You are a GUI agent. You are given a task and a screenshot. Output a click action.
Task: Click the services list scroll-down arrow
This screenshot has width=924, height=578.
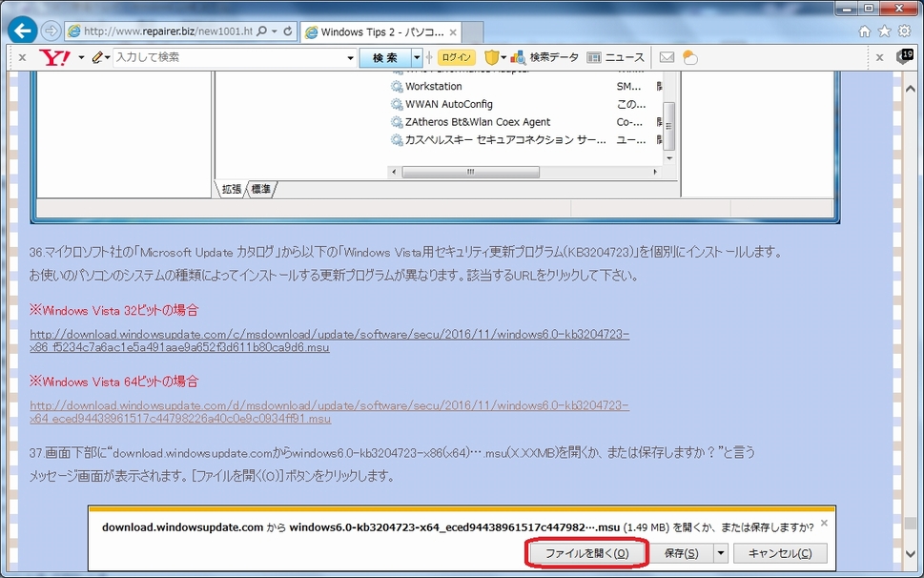tap(668, 158)
